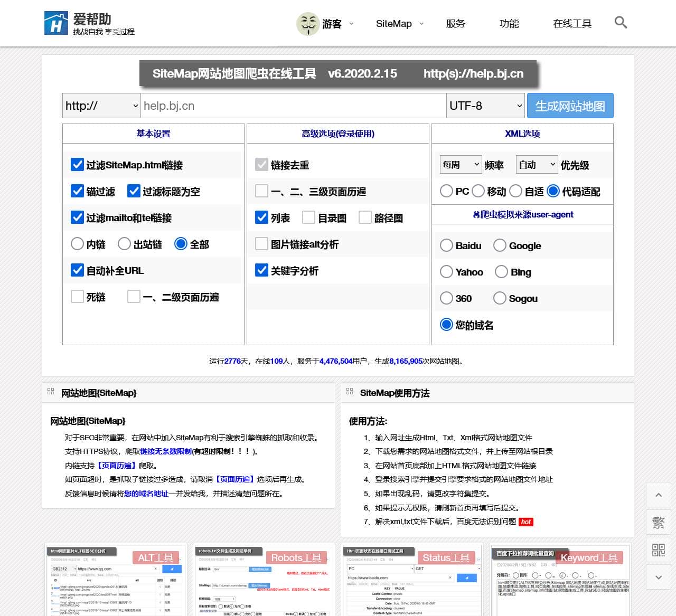Open the 服务 menu item
Screen dimensions: 676x616
[x=455, y=24]
